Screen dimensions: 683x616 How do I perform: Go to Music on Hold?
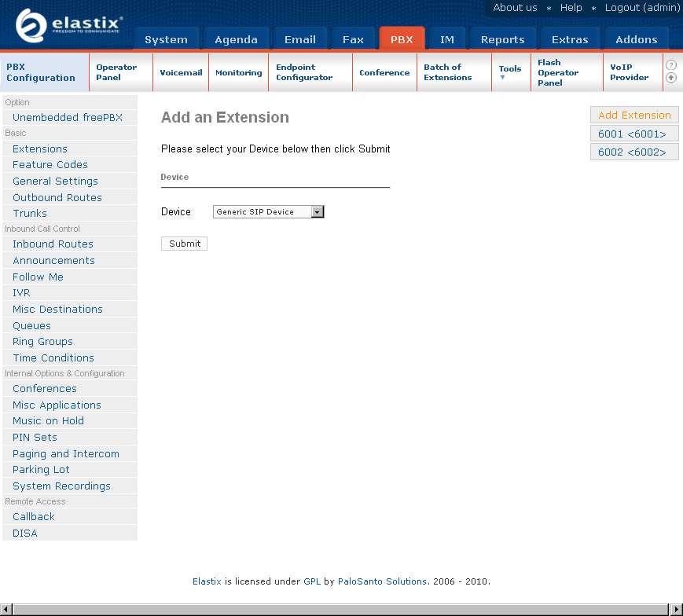click(70, 420)
